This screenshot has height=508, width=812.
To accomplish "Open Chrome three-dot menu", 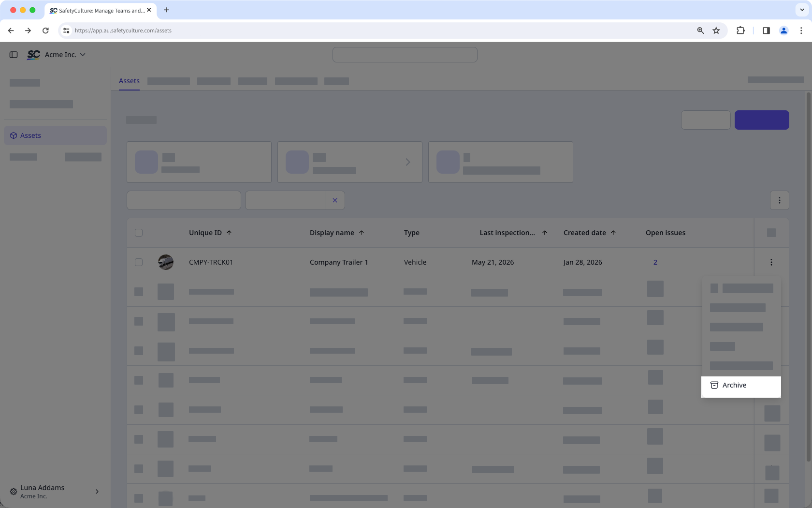I will [x=801, y=30].
